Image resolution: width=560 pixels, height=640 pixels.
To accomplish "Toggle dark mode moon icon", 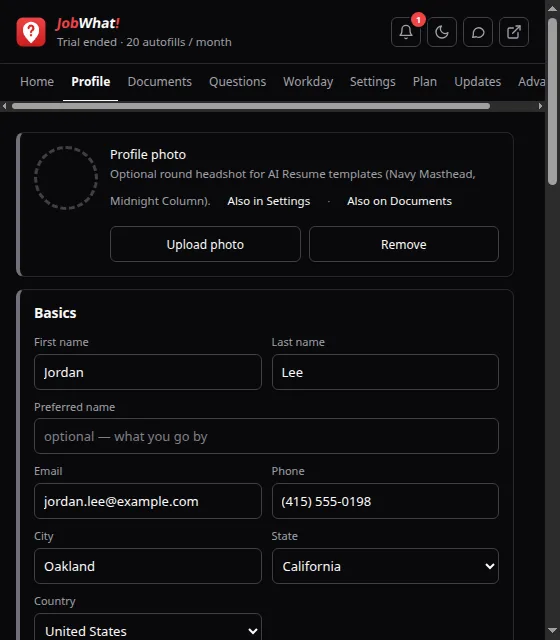I will 442,32.
